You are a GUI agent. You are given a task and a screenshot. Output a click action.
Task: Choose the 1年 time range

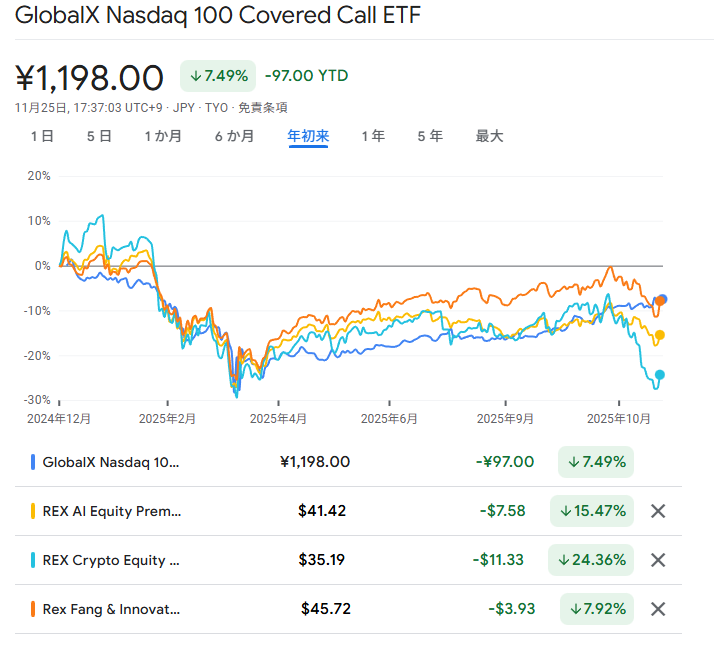(373, 136)
